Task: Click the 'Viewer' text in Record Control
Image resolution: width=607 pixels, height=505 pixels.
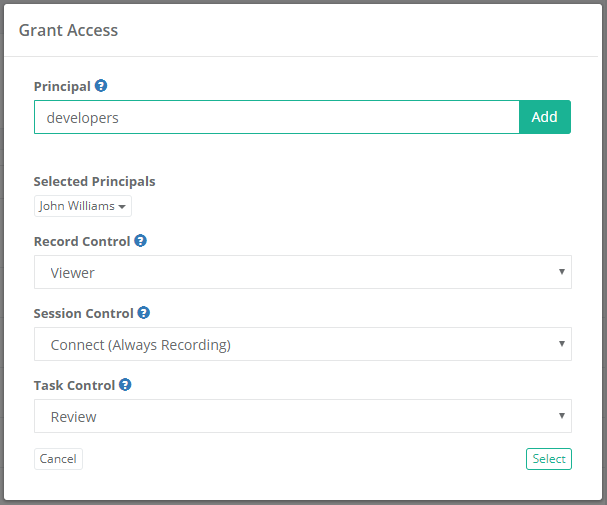Action: (x=73, y=272)
